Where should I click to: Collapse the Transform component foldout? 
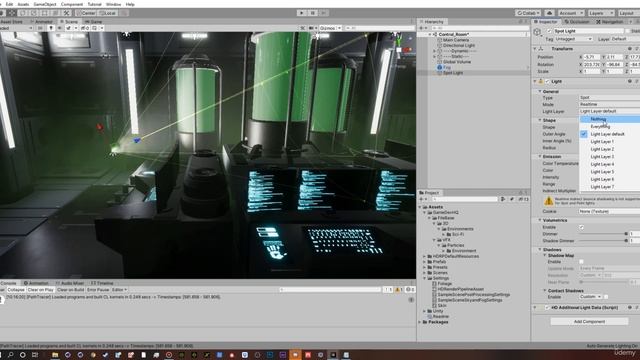pyautogui.click(x=535, y=49)
